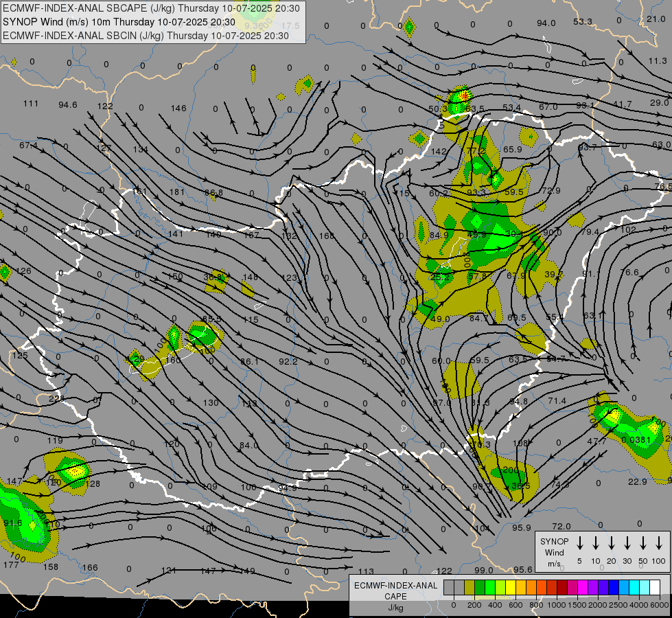672x618 pixels.
Task: Pick the dark red CAPE legend swatch
Action: (562, 587)
